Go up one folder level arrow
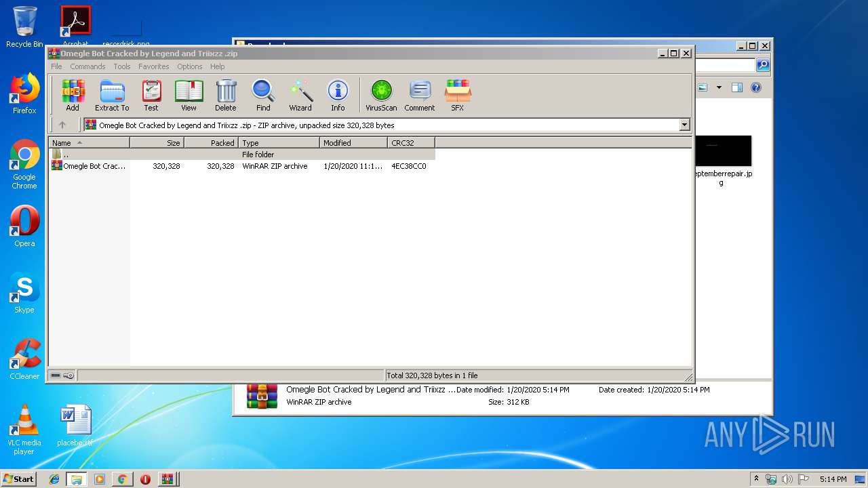 click(x=62, y=125)
